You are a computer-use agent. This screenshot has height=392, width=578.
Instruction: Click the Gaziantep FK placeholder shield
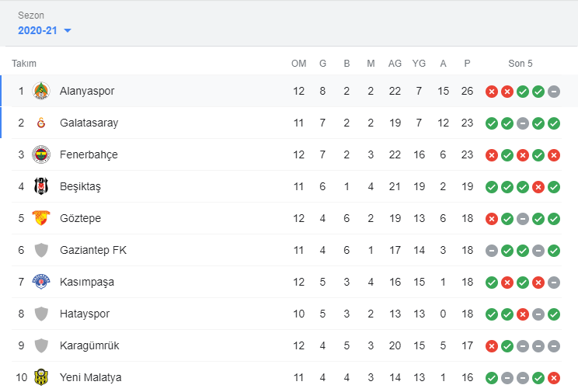(41, 250)
